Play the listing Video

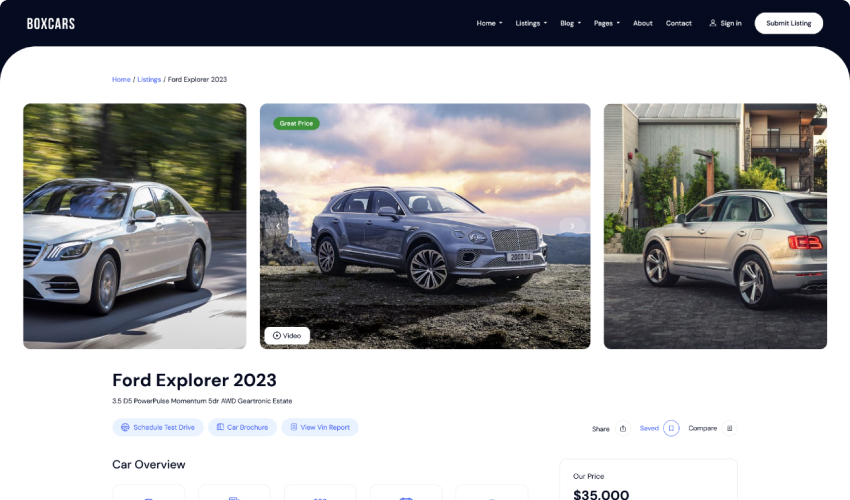(x=287, y=336)
